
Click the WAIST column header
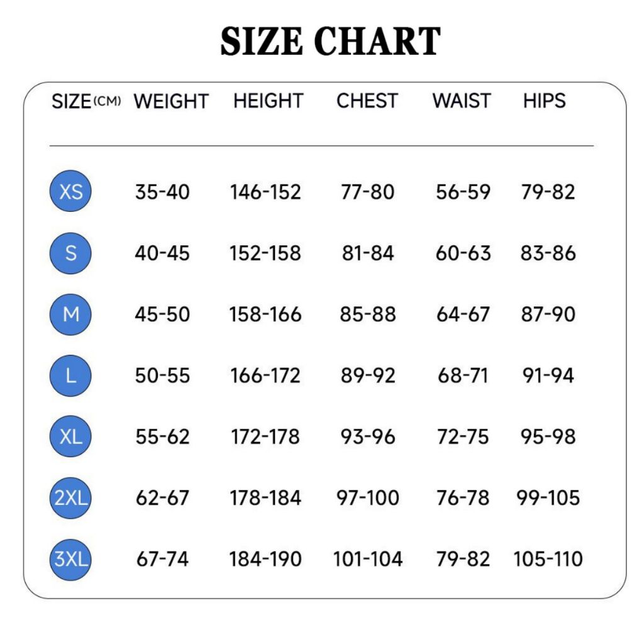[462, 101]
